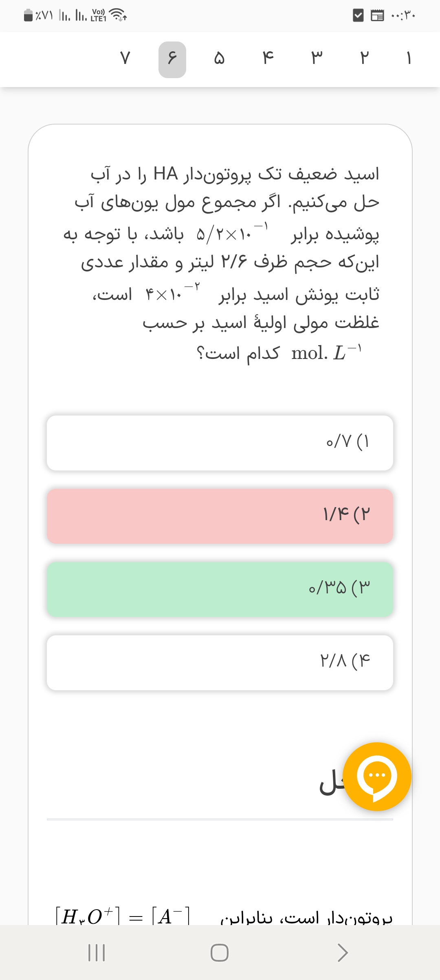Screen dimensions: 440x980
Task: Navigate to question ۵ tab
Action: pyautogui.click(x=220, y=59)
